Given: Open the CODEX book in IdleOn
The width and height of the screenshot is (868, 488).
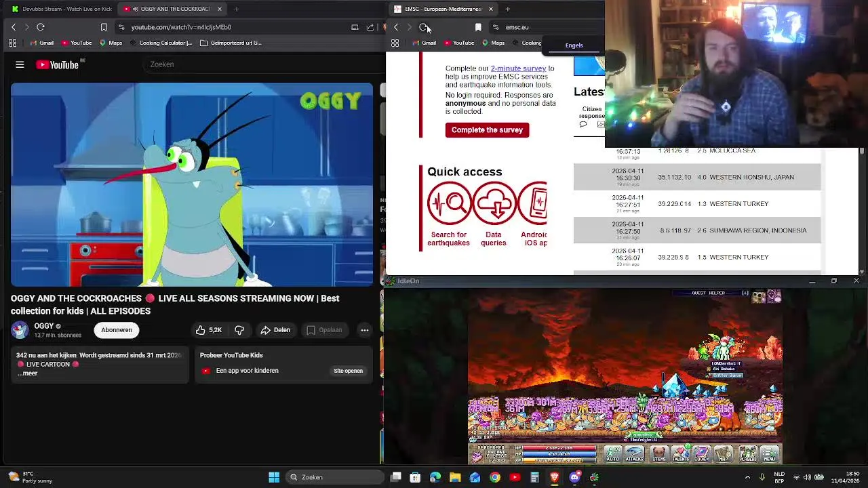Looking at the screenshot, I should coord(702,453).
